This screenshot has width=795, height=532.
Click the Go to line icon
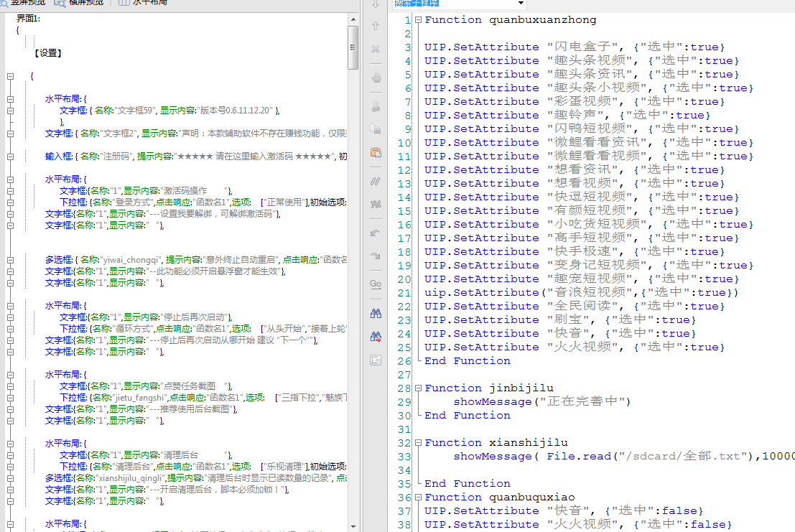(x=376, y=284)
